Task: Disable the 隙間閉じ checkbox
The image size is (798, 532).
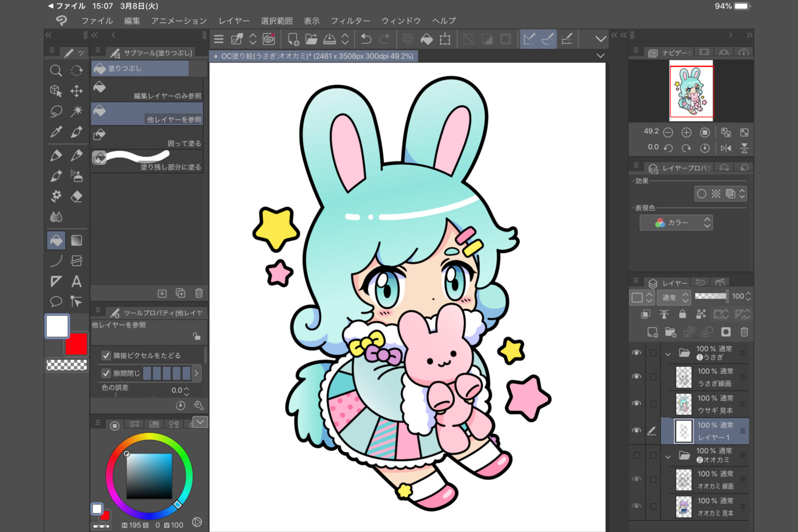Action: pos(106,373)
